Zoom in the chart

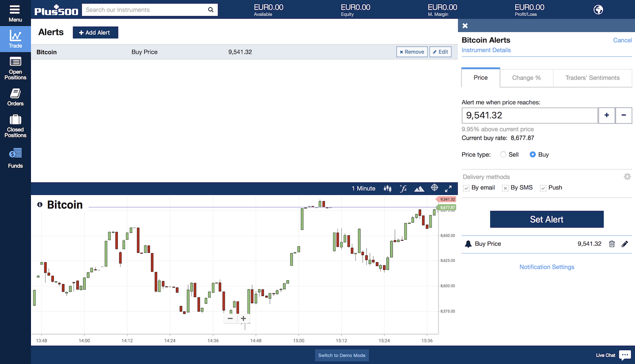[x=243, y=318]
